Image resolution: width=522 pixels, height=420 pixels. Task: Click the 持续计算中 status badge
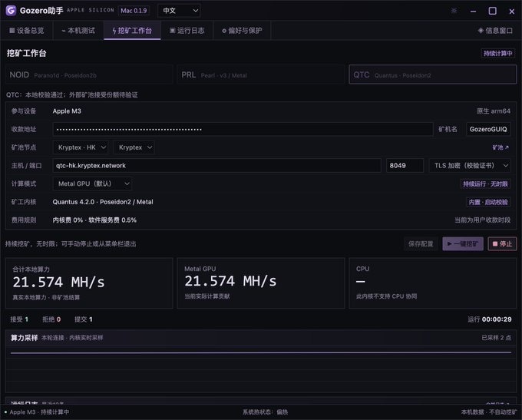tap(497, 53)
